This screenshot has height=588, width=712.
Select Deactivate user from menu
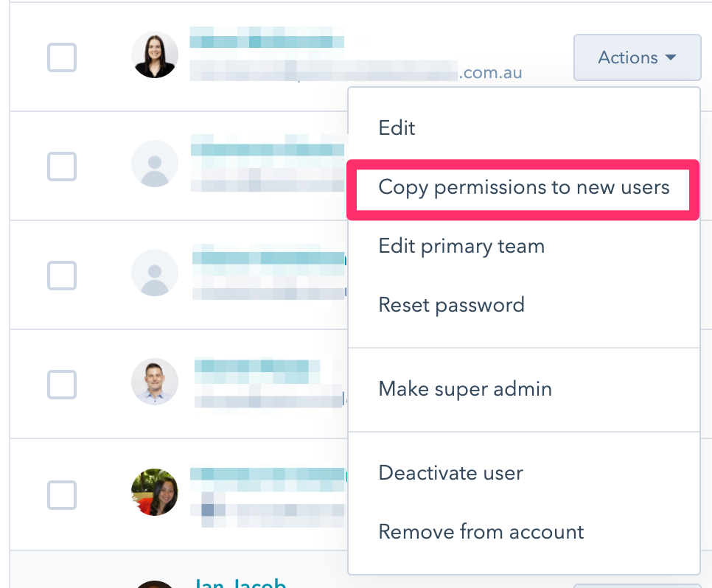tap(450, 472)
